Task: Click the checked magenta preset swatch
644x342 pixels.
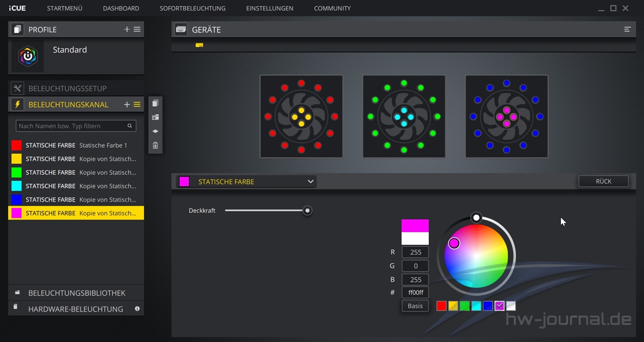Action: (500, 306)
